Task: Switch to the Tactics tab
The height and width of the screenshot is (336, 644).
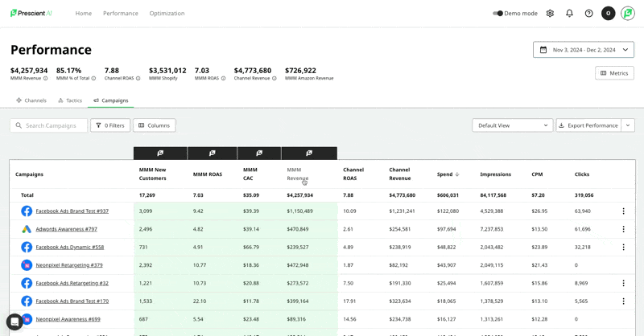Action: pos(70,100)
